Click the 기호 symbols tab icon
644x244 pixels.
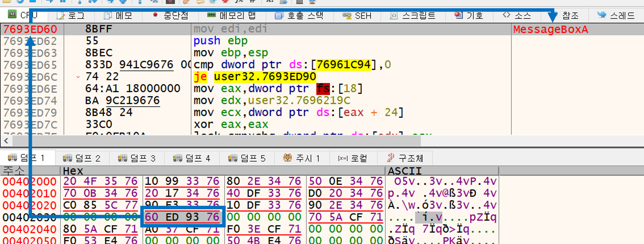coord(458,16)
